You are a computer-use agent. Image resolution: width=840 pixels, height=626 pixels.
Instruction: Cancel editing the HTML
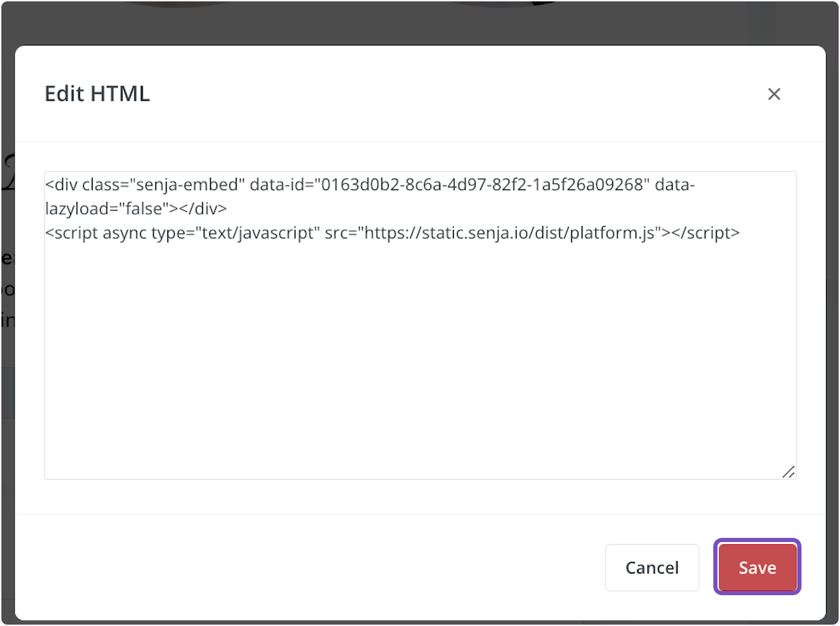(652, 567)
